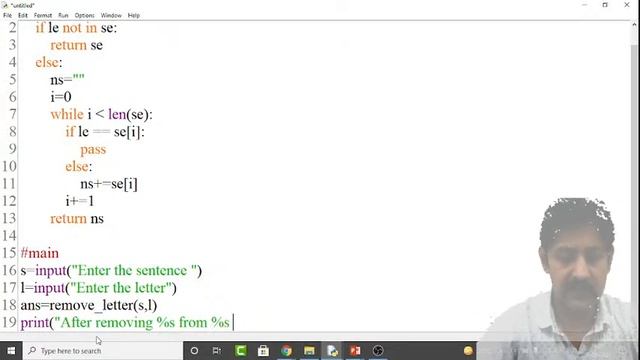
Task: Open the Window menu
Action: (111, 16)
